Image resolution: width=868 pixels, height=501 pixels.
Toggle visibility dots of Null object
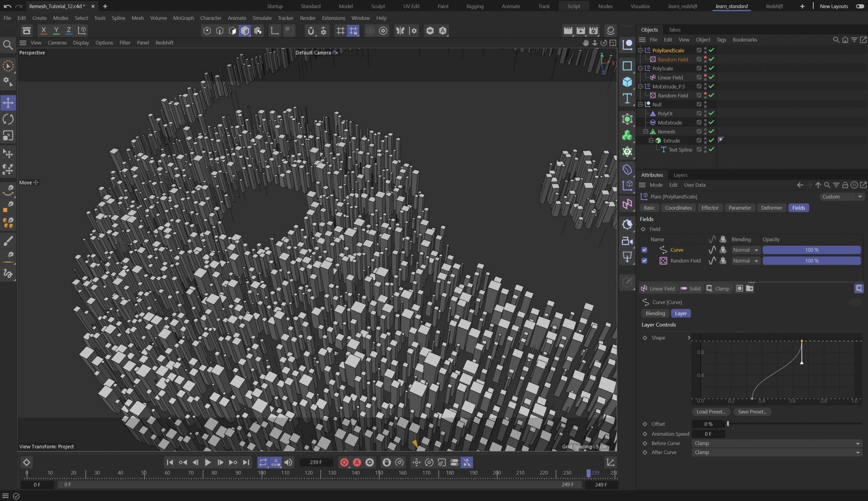(x=705, y=105)
